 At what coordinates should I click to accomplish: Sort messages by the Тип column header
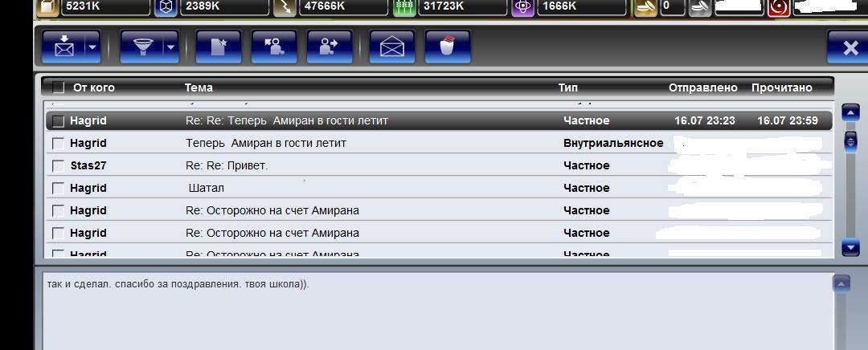[x=567, y=87]
